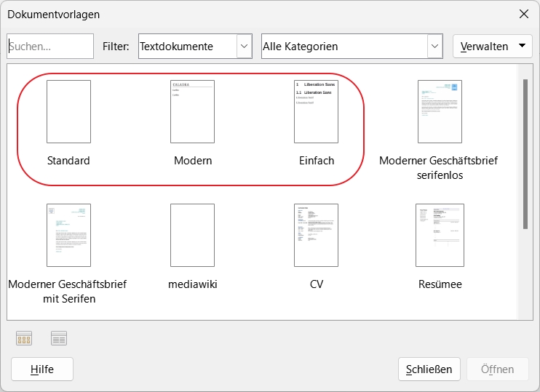Select the Modern template thumbnail
This screenshot has height=392, width=540.
(x=192, y=112)
